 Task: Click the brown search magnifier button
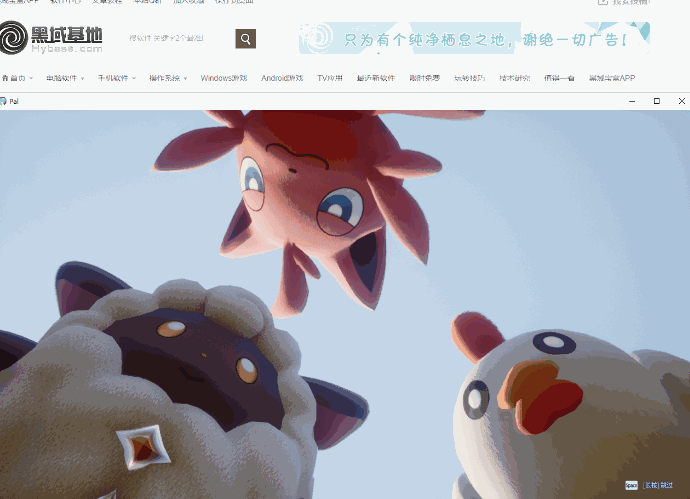246,39
